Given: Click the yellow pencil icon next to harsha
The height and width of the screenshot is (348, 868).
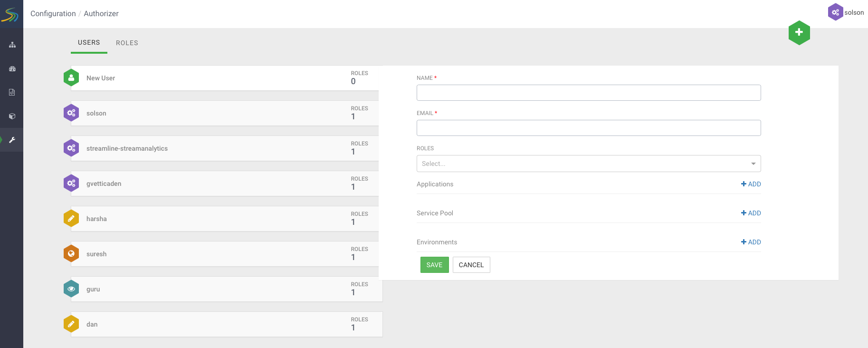Looking at the screenshot, I should (x=71, y=219).
